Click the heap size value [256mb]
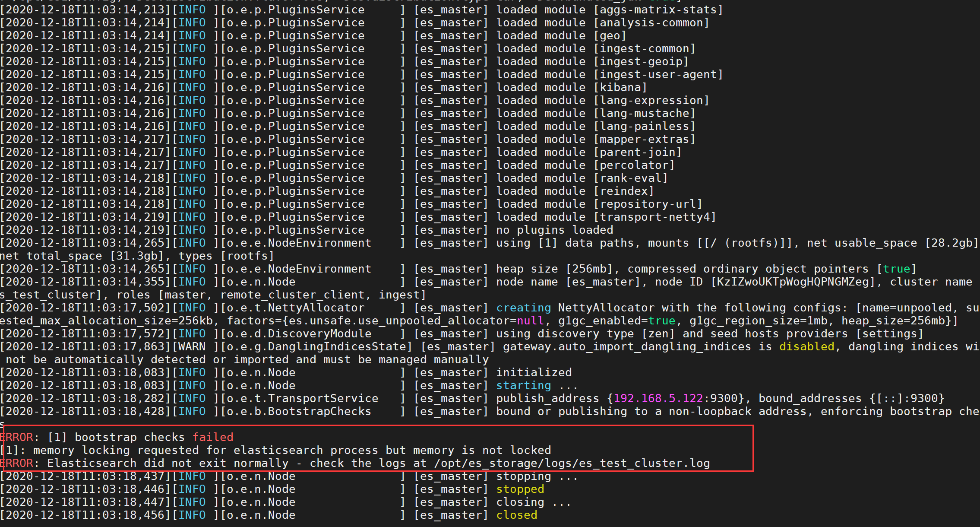This screenshot has height=527, width=980. [589, 269]
